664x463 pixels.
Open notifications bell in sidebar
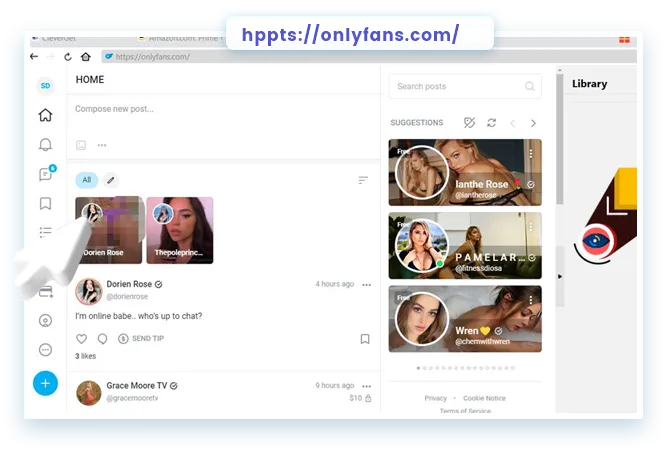tap(45, 144)
